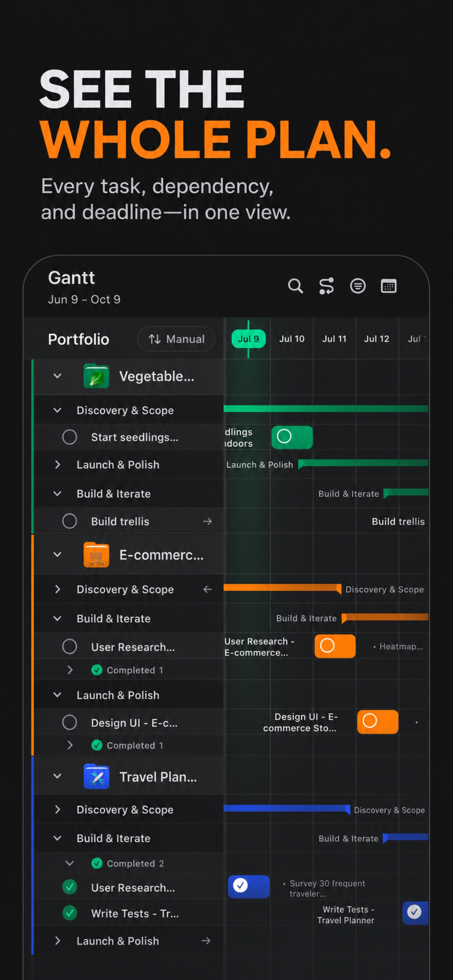Jump forward using Travel Launch & Polish right arrow
453x980 pixels.
[x=206, y=940]
